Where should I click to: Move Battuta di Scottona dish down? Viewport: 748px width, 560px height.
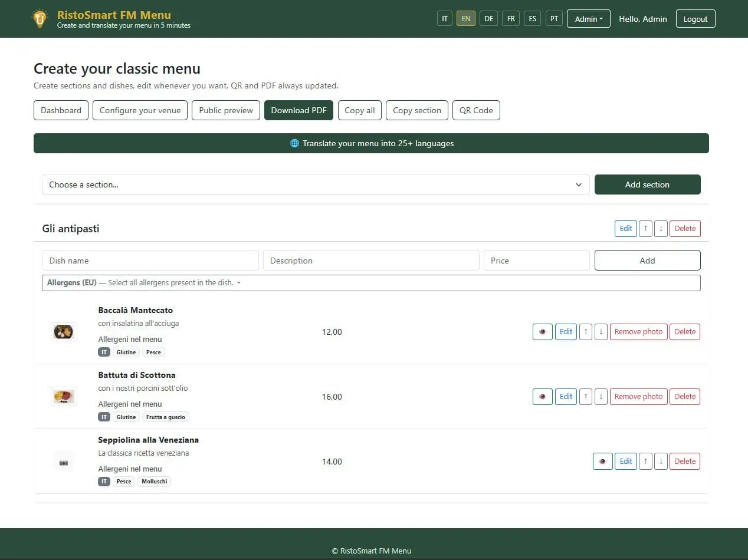[x=601, y=397]
